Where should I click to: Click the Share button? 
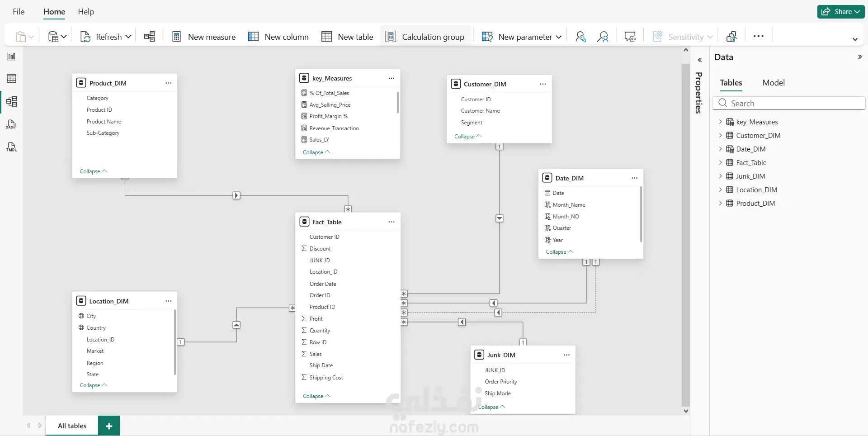tap(840, 12)
